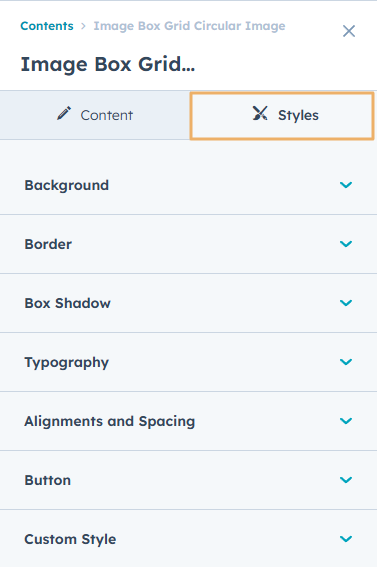This screenshot has width=377, height=567.
Task: Click Image Box Grid Circular Image breadcrumb
Action: (189, 26)
